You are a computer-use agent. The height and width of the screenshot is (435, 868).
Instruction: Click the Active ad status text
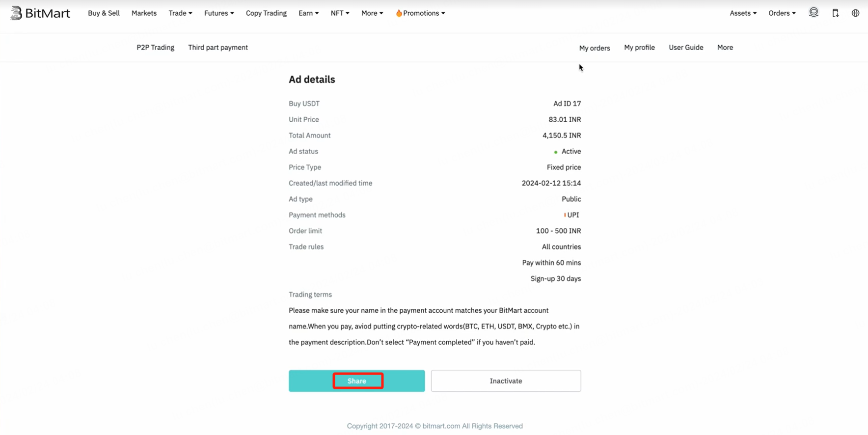[571, 151]
